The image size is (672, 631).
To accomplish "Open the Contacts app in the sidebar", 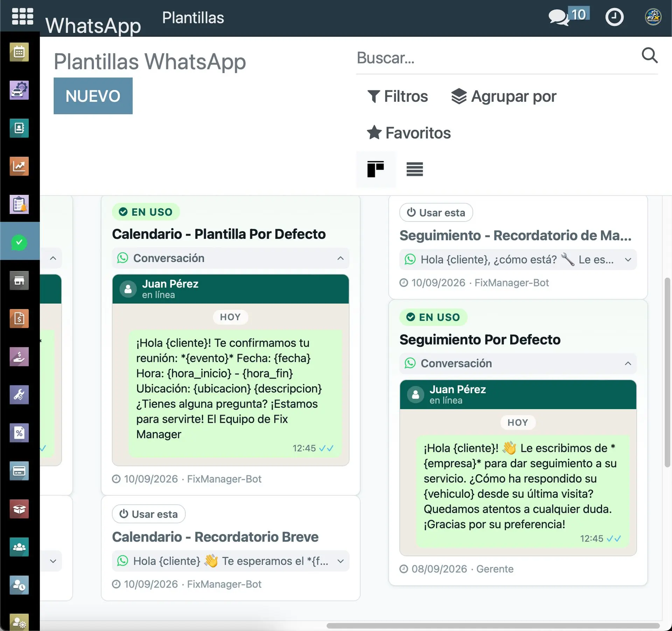I will coord(19,128).
